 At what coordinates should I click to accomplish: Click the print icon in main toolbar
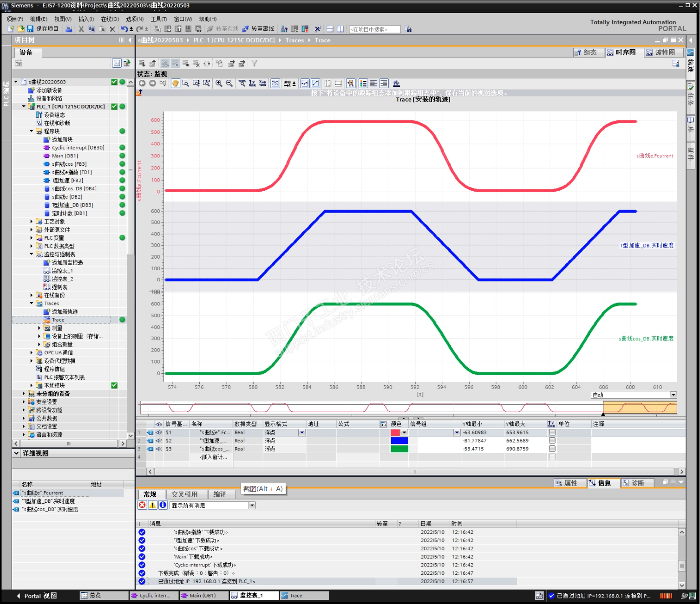pos(69,29)
